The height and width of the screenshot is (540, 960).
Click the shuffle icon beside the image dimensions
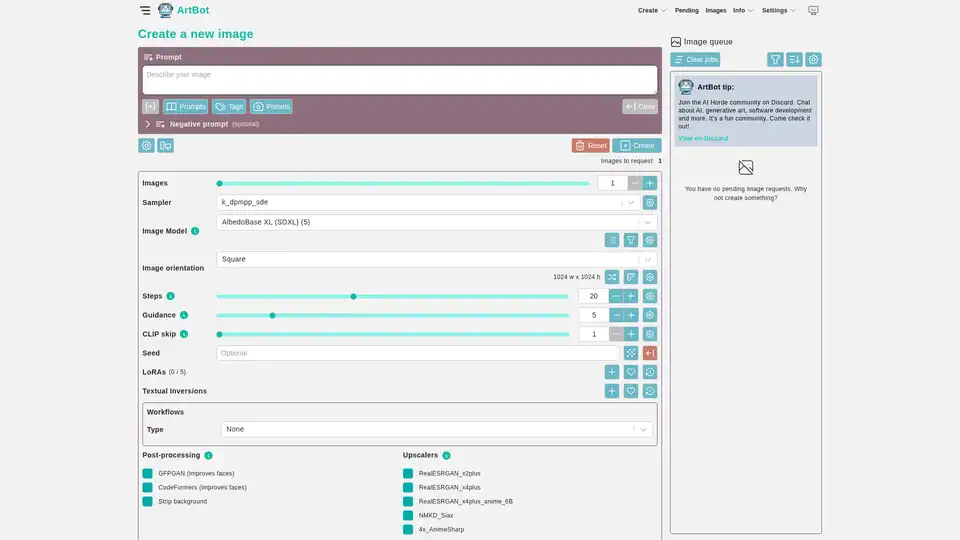click(x=612, y=277)
